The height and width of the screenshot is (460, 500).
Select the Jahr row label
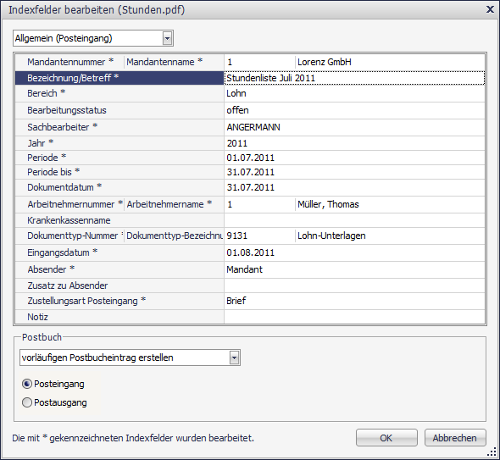point(120,143)
